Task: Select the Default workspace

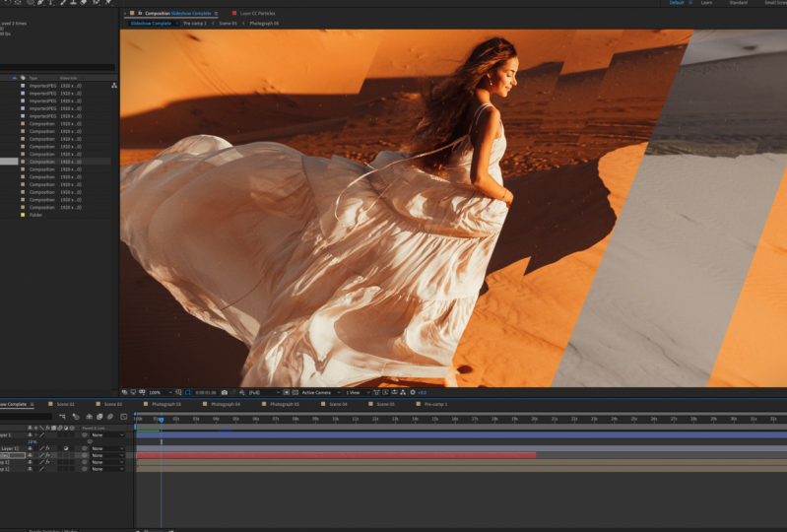Action: point(677,3)
